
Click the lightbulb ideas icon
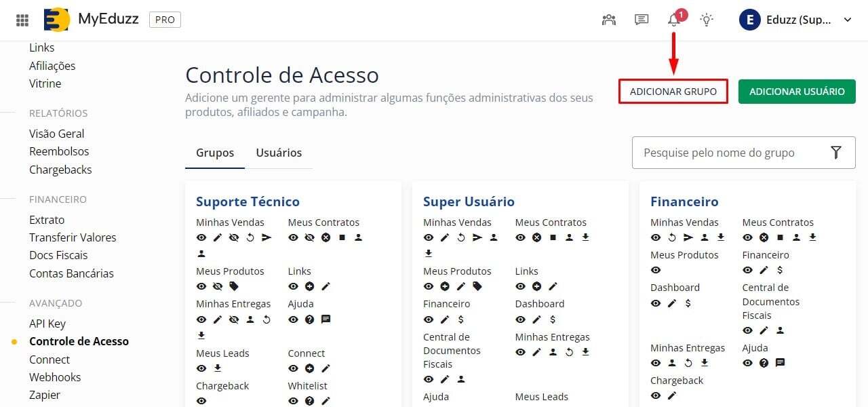click(x=707, y=20)
